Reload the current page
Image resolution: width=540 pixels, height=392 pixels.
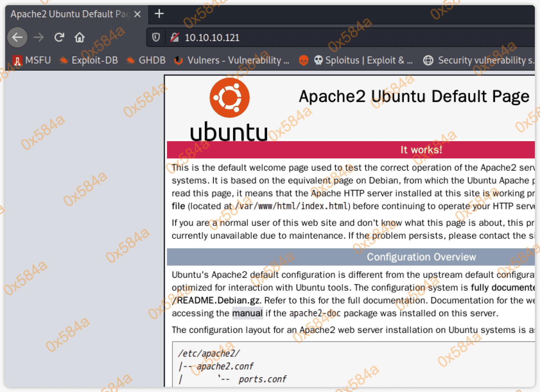coord(59,38)
